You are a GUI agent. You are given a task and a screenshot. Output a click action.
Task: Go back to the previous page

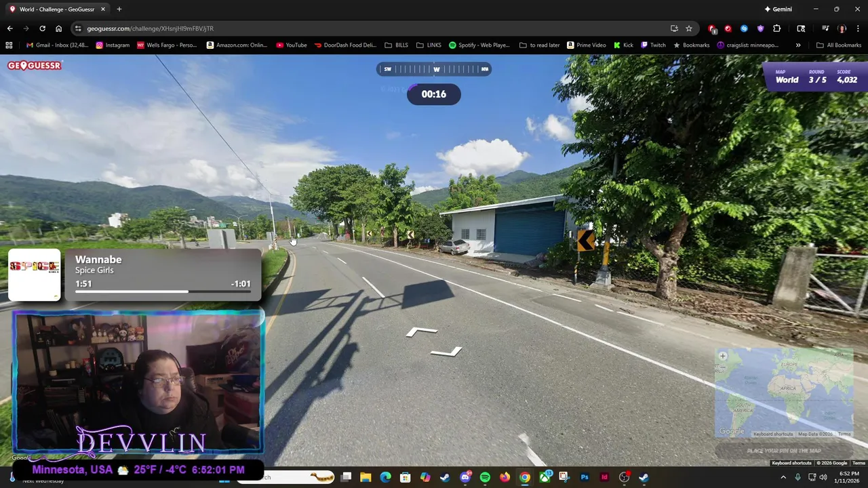[x=9, y=28]
